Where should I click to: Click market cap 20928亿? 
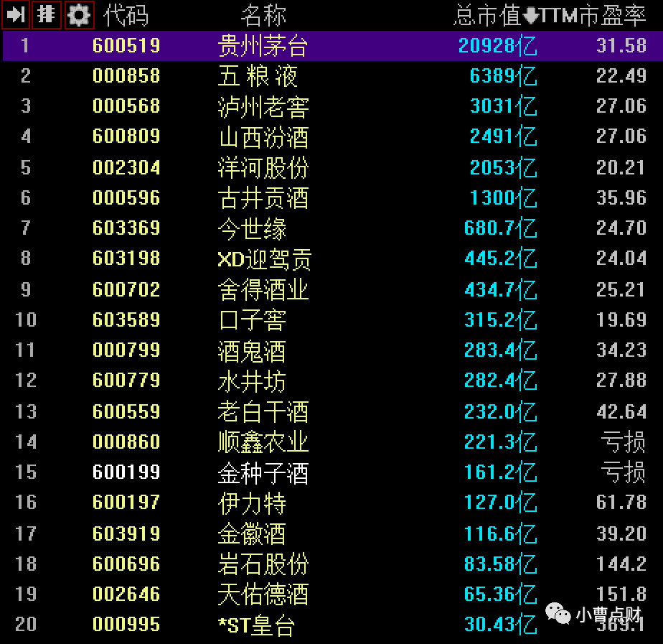coord(498,45)
